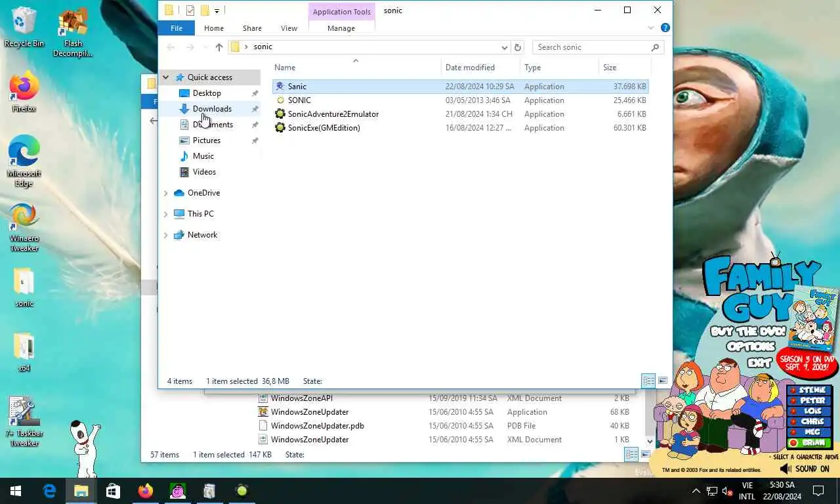Expand the OneDrive tree node
The width and height of the screenshot is (840, 504).
(166, 193)
